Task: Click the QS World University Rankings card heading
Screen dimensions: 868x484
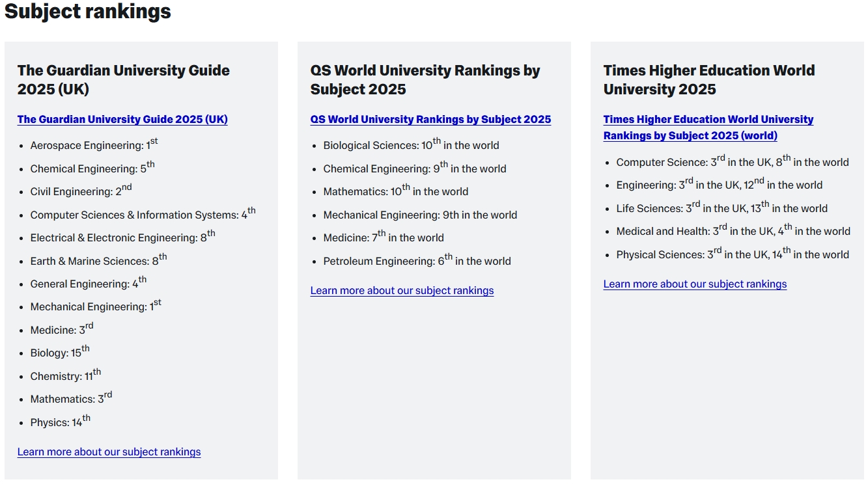Action: pyautogui.click(x=425, y=79)
